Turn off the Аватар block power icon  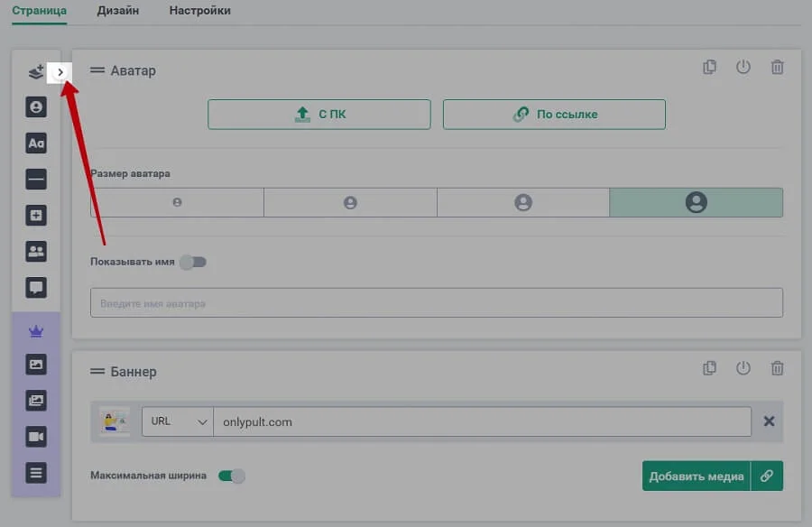tap(743, 68)
